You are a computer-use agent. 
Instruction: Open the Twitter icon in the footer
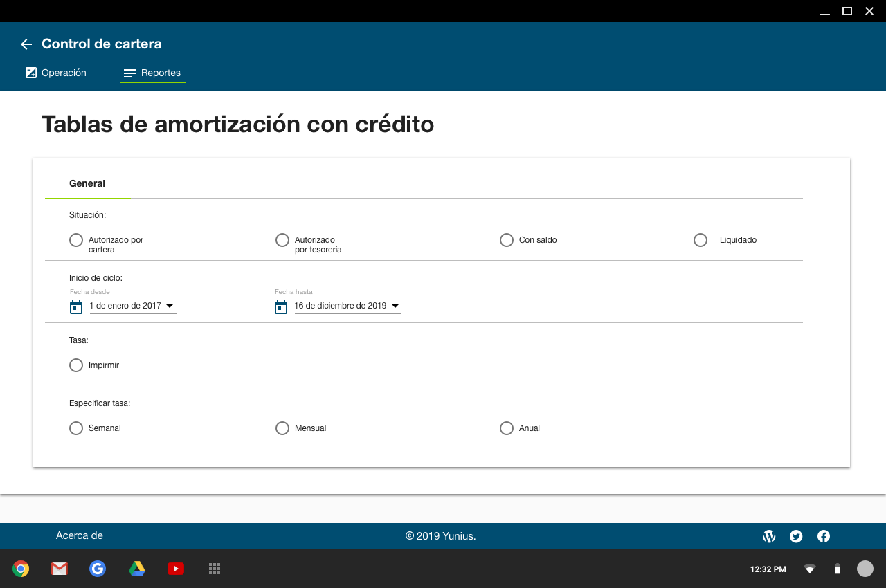(x=796, y=536)
